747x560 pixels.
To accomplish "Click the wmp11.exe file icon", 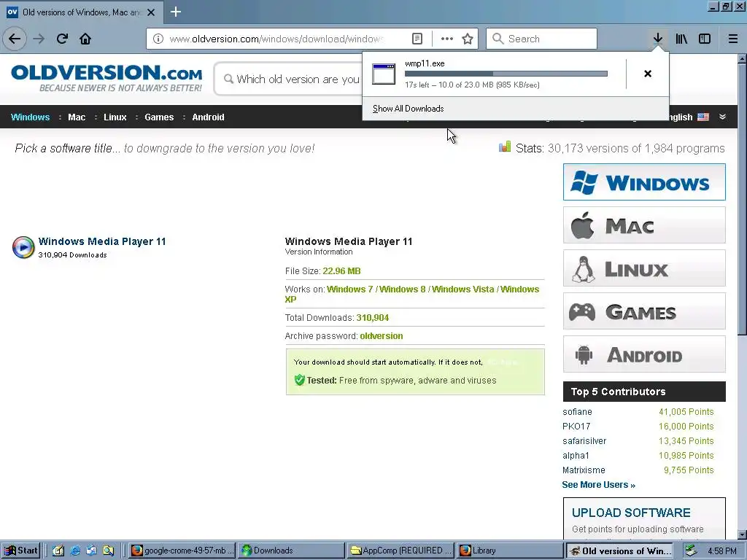I will (x=384, y=74).
